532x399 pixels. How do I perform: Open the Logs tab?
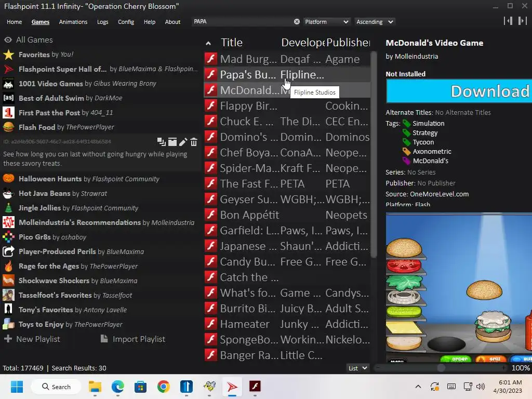(102, 22)
